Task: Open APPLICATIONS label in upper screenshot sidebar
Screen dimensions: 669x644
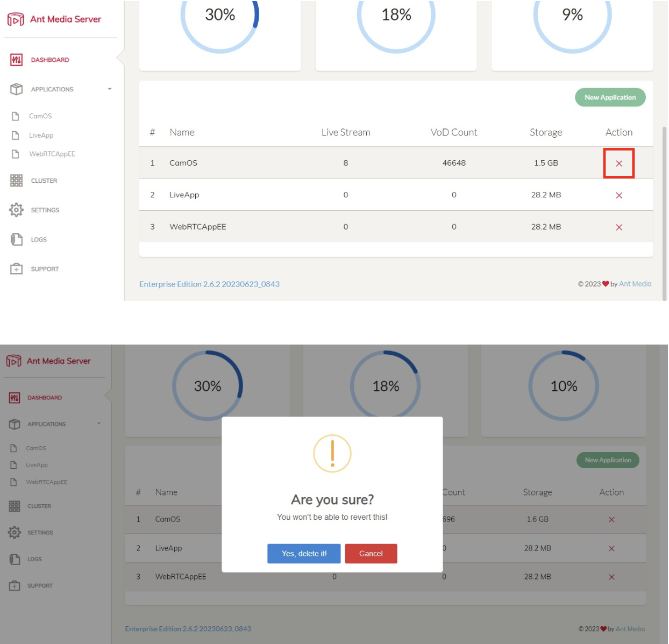Action: pyautogui.click(x=52, y=90)
